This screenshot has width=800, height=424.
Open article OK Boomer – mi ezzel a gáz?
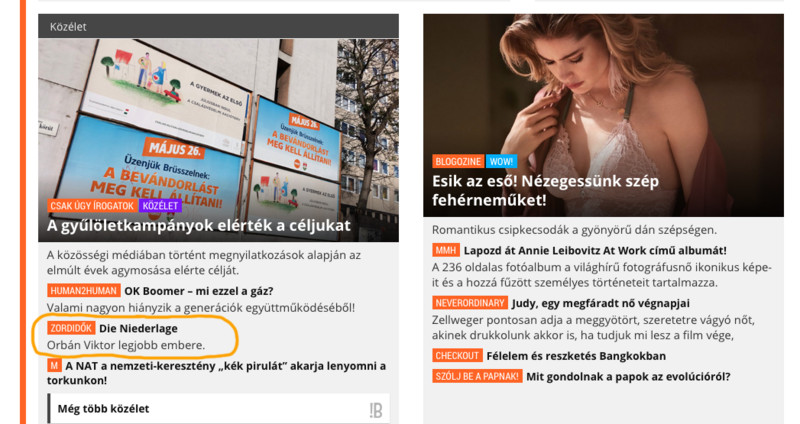199,291
